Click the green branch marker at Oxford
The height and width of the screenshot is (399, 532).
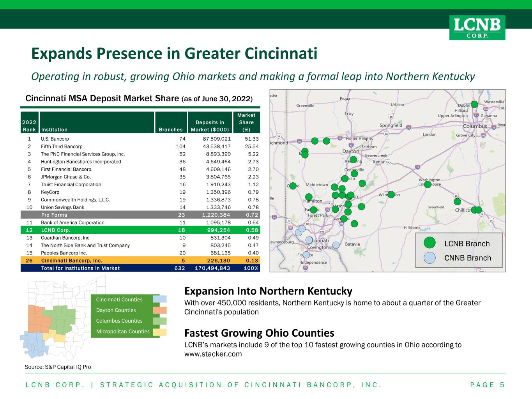click(293, 186)
